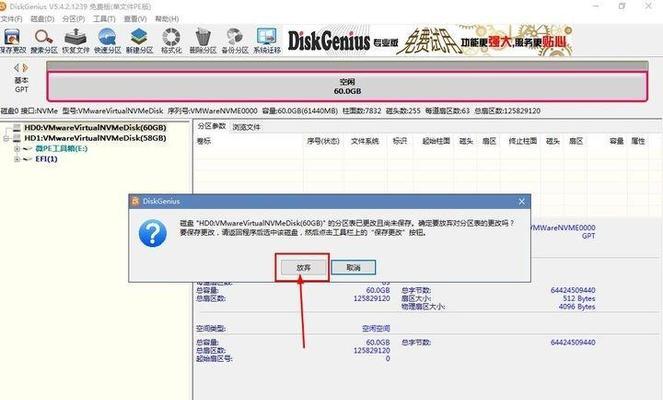Click the DiskGenius free trial banner
This screenshot has height=400, width=663.
coord(430,41)
